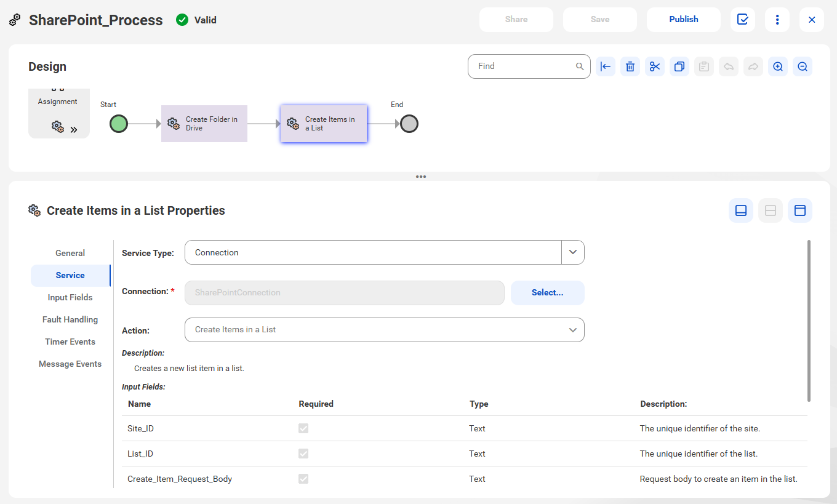The height and width of the screenshot is (504, 837).
Task: Click the Type column header
Action: [479, 404]
